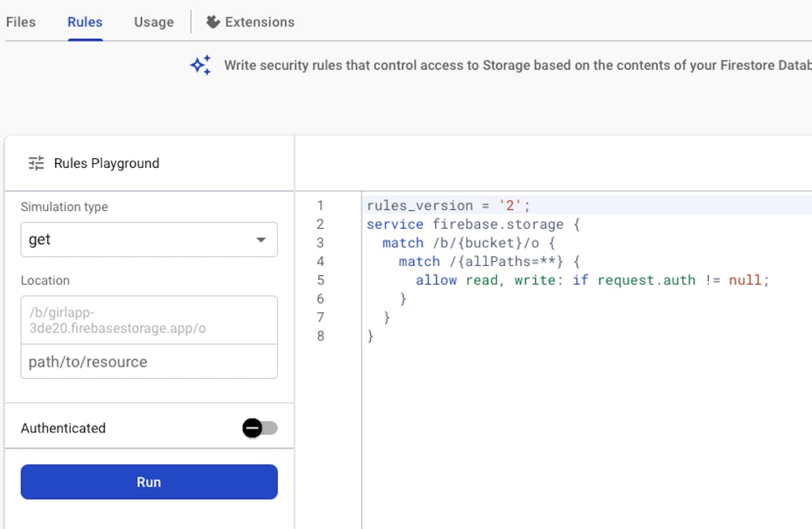
Task: Click line number 8 in the gutter
Action: (321, 336)
